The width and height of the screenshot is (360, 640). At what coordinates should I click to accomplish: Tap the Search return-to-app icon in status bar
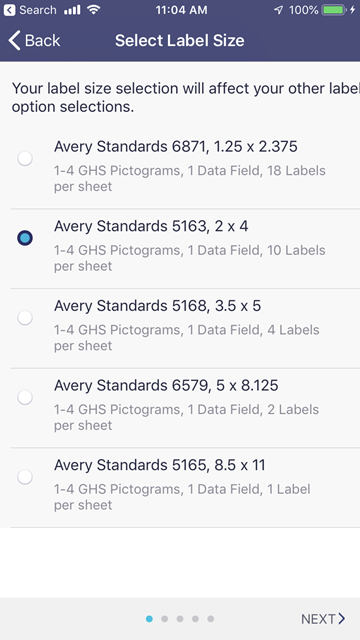(x=9, y=10)
